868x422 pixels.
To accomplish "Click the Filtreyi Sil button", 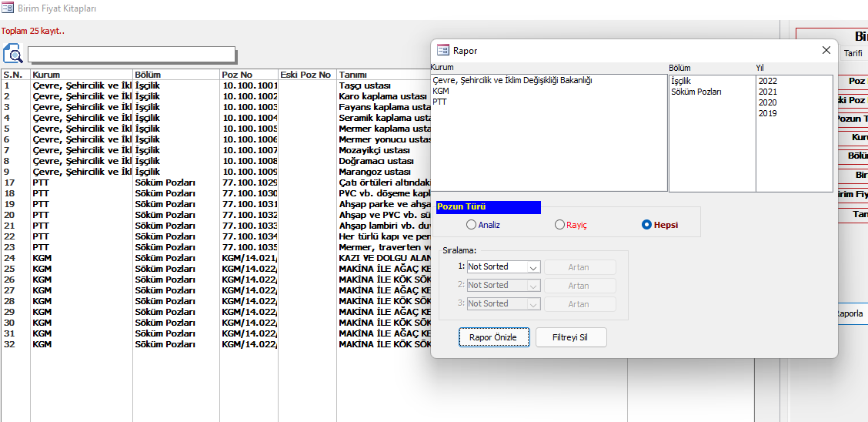I will 571,337.
